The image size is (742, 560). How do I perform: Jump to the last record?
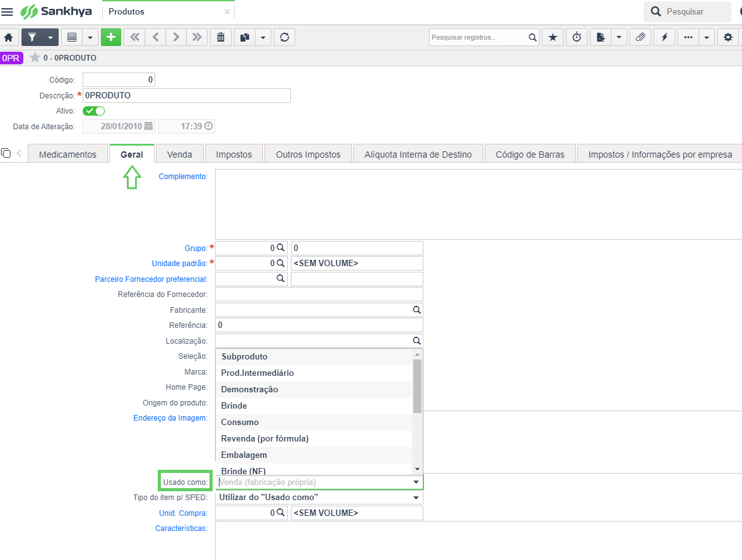coord(197,37)
